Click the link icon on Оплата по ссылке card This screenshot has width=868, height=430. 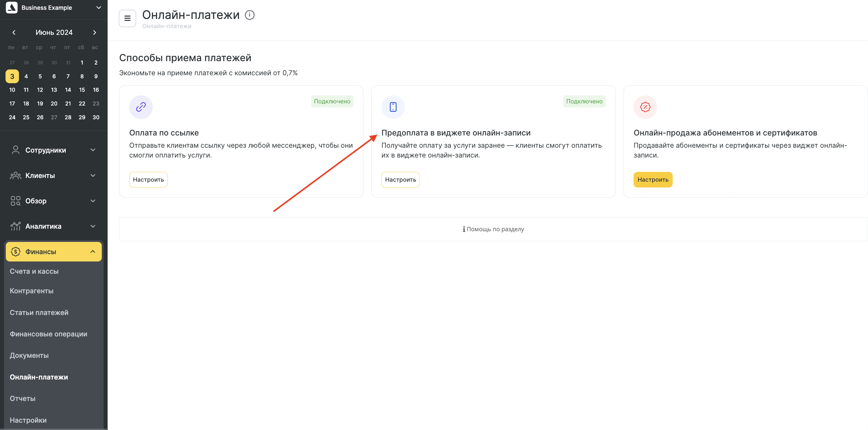tap(141, 107)
